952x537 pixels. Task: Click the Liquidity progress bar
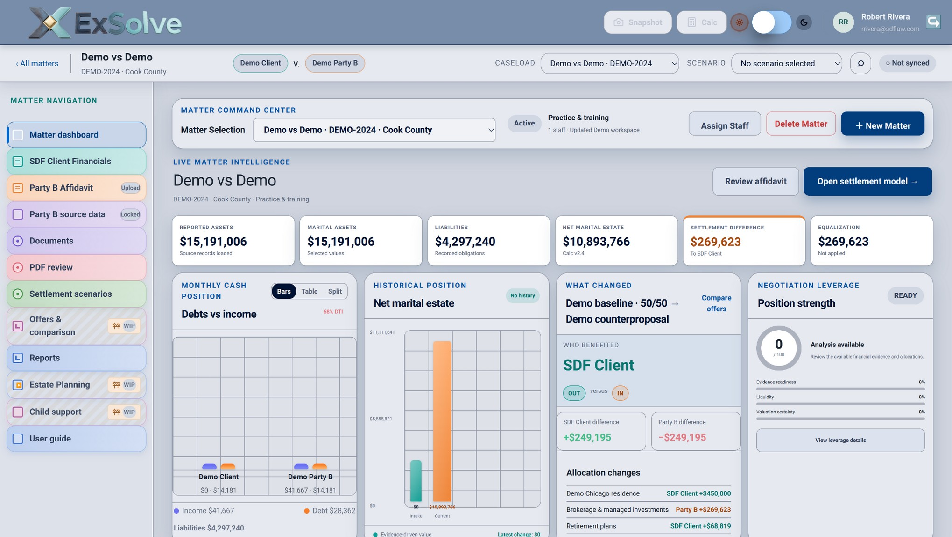tap(840, 403)
